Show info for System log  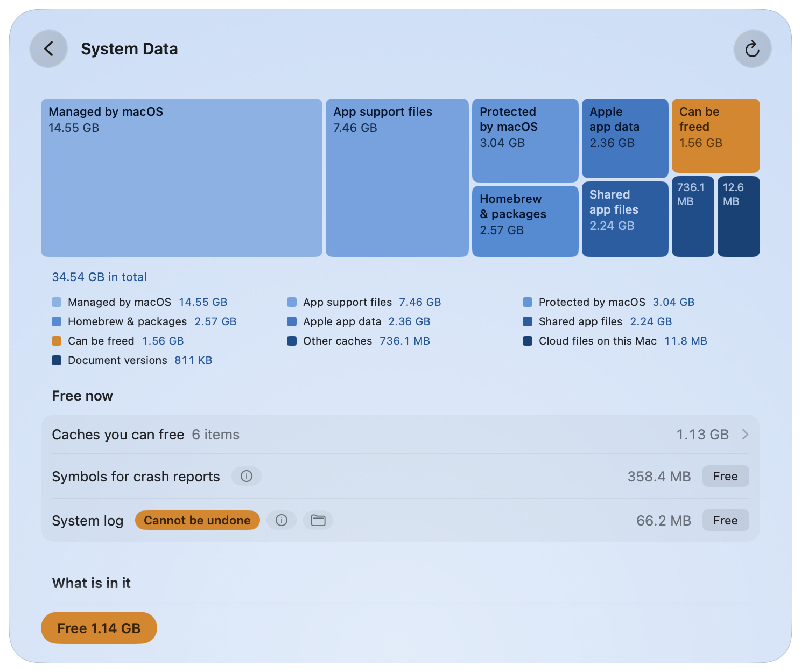click(282, 520)
